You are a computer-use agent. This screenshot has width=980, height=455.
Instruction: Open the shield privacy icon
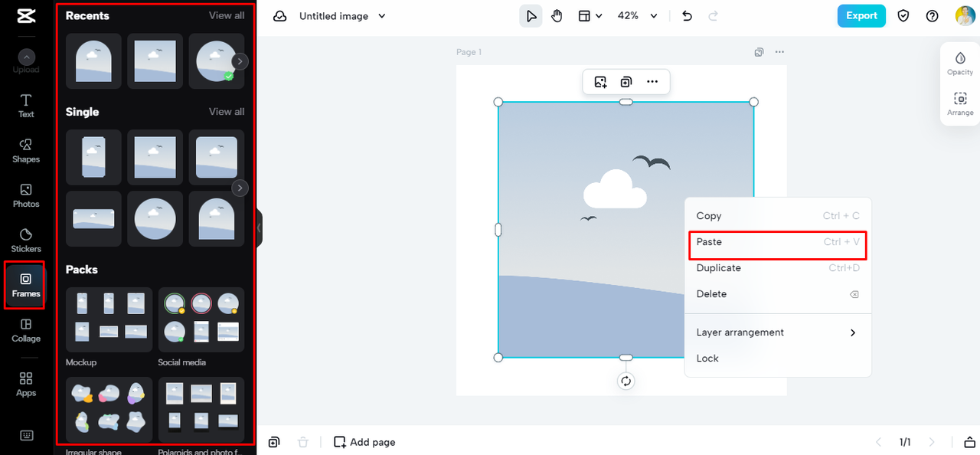point(903,16)
